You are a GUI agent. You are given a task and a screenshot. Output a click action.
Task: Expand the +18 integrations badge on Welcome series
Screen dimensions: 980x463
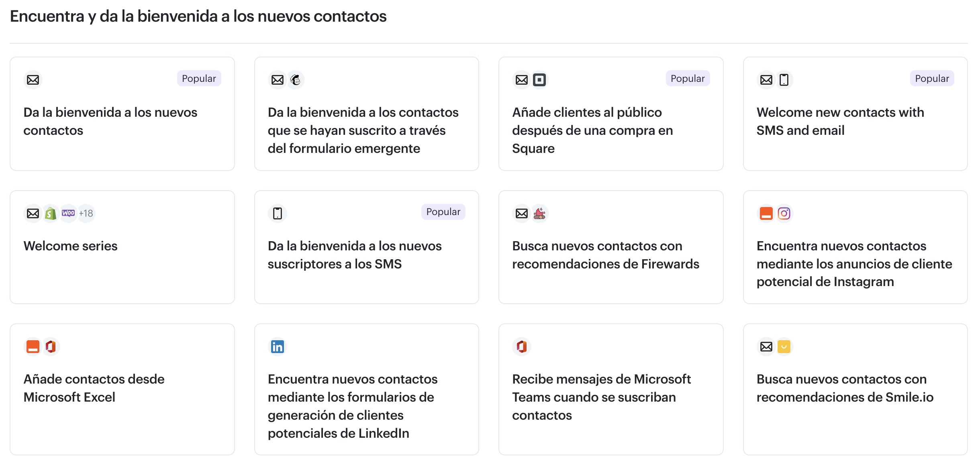coord(86,213)
